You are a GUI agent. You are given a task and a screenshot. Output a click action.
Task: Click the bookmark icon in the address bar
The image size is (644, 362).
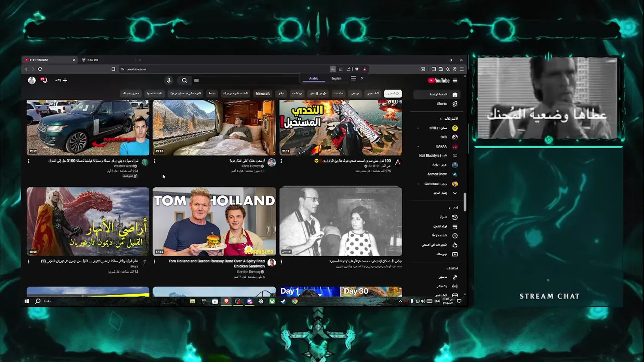coord(113,69)
